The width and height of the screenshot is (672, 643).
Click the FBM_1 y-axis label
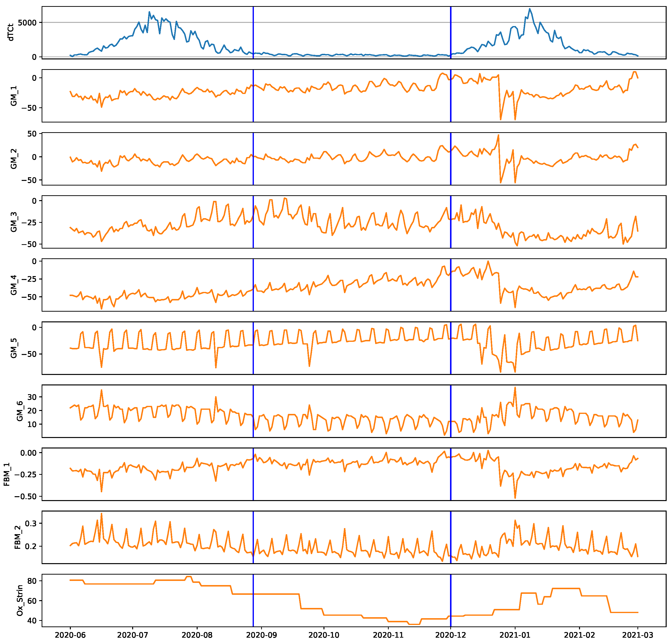[x=7, y=474]
